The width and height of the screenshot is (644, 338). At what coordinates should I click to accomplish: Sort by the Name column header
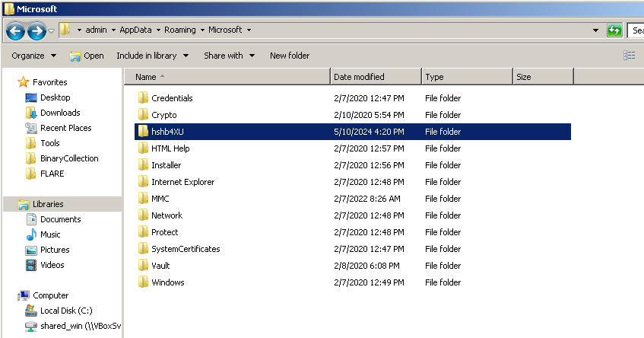(227, 77)
